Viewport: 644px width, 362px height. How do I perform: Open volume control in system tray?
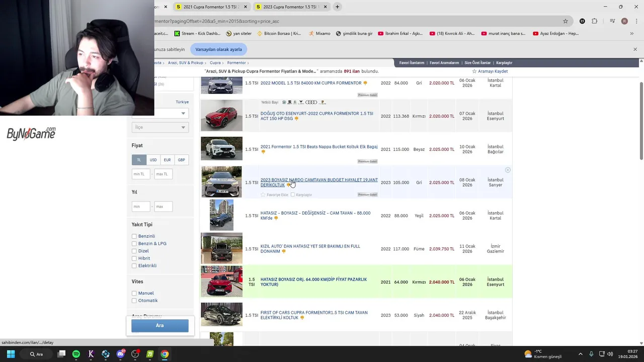click(x=610, y=354)
